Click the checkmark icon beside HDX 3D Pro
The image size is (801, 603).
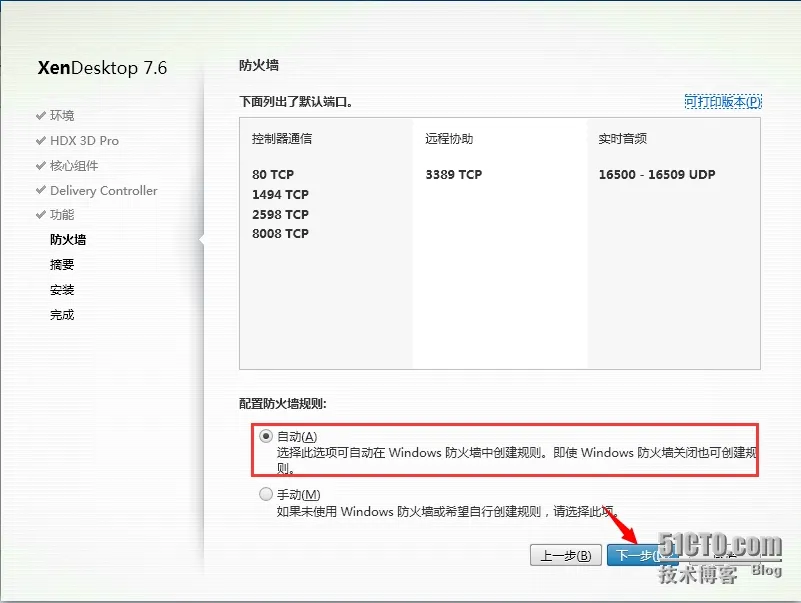click(41, 141)
